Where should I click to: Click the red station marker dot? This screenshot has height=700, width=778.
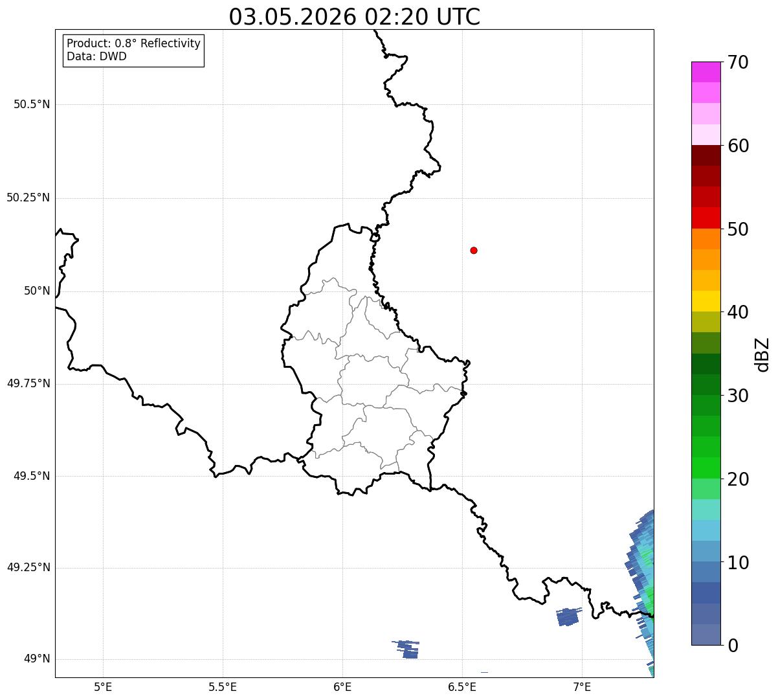tap(474, 250)
